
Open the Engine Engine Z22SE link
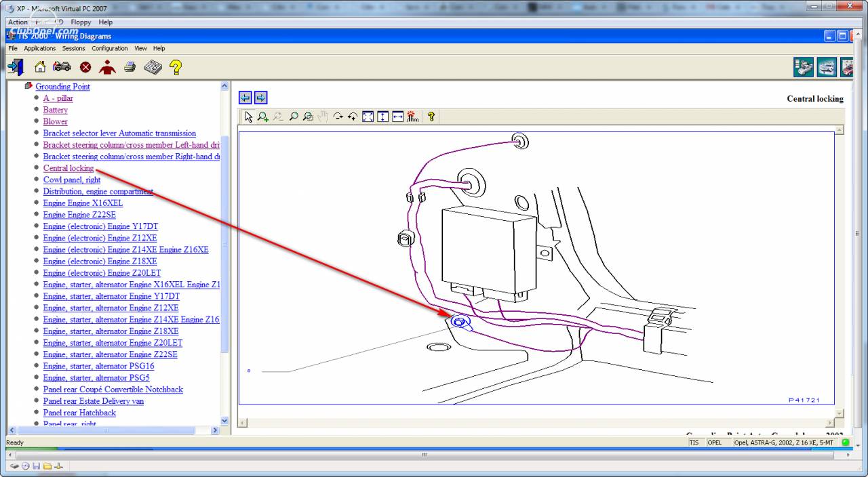pos(79,215)
